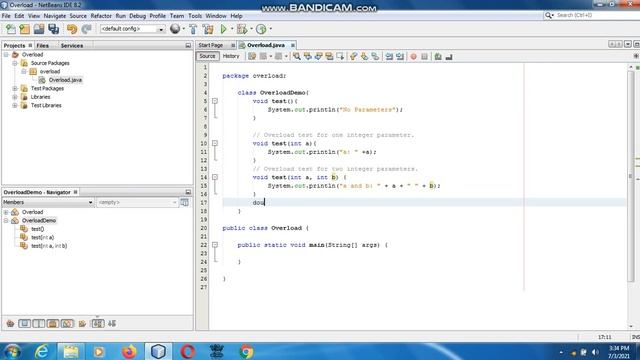
Task: Open Google Chrome from Windows taskbar
Action: pyautogui.click(x=246, y=351)
